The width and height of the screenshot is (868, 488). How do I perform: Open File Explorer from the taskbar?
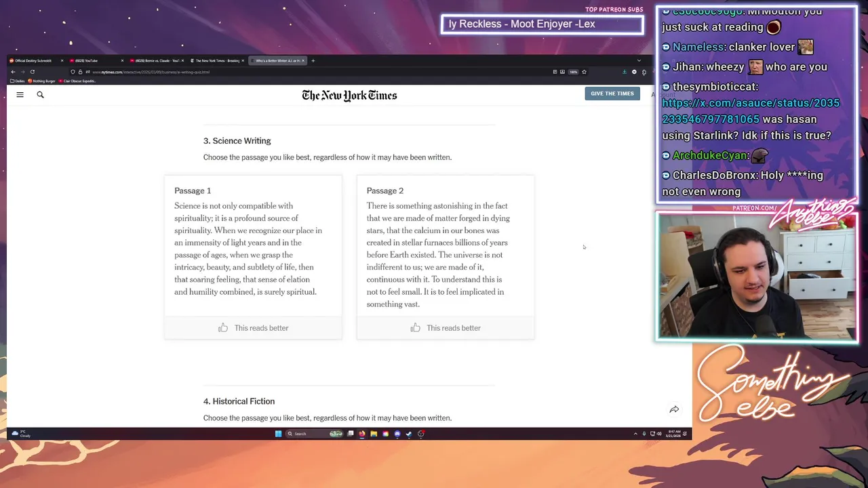click(x=374, y=434)
